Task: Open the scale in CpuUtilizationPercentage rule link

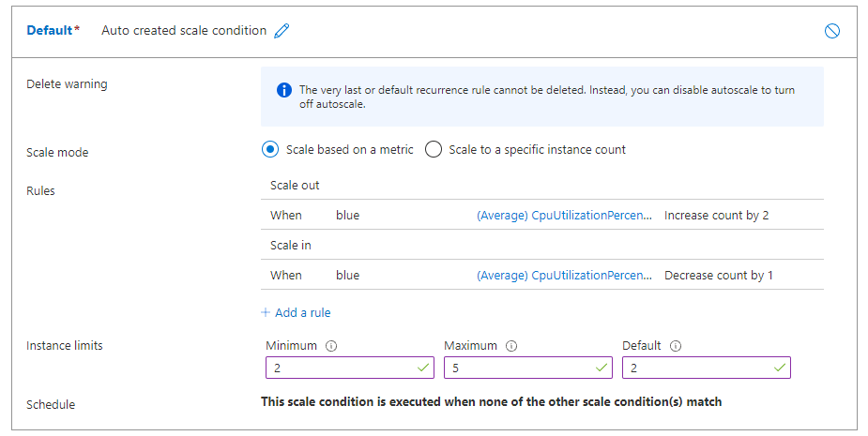Action: [x=563, y=275]
